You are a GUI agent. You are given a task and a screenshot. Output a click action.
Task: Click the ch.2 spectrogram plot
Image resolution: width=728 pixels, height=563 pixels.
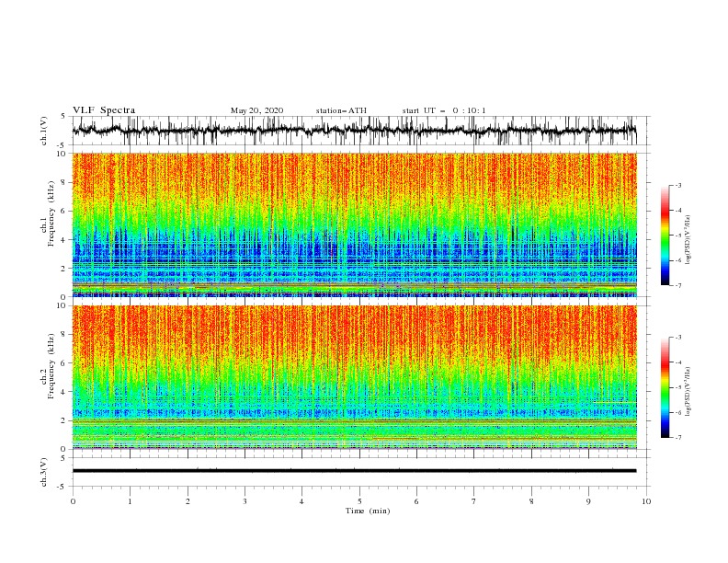pos(354,377)
